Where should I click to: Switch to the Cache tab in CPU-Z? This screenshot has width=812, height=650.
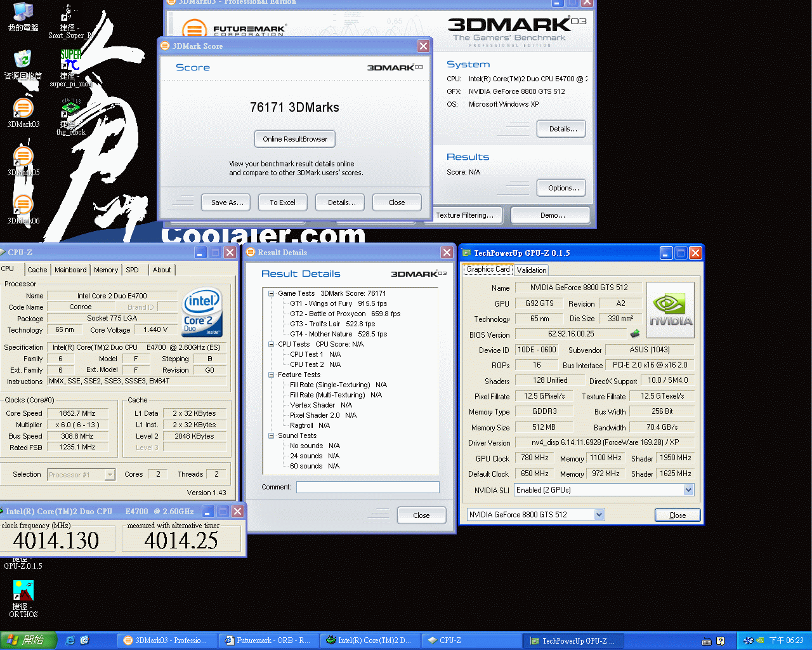point(37,270)
